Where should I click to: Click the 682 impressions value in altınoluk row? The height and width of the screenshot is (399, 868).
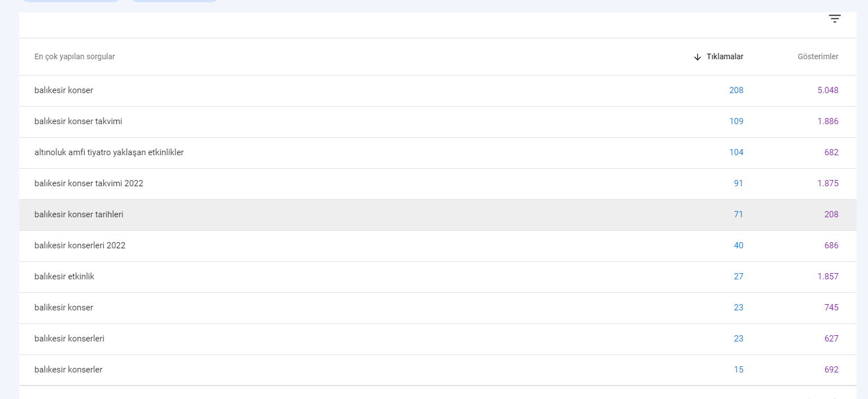point(831,152)
